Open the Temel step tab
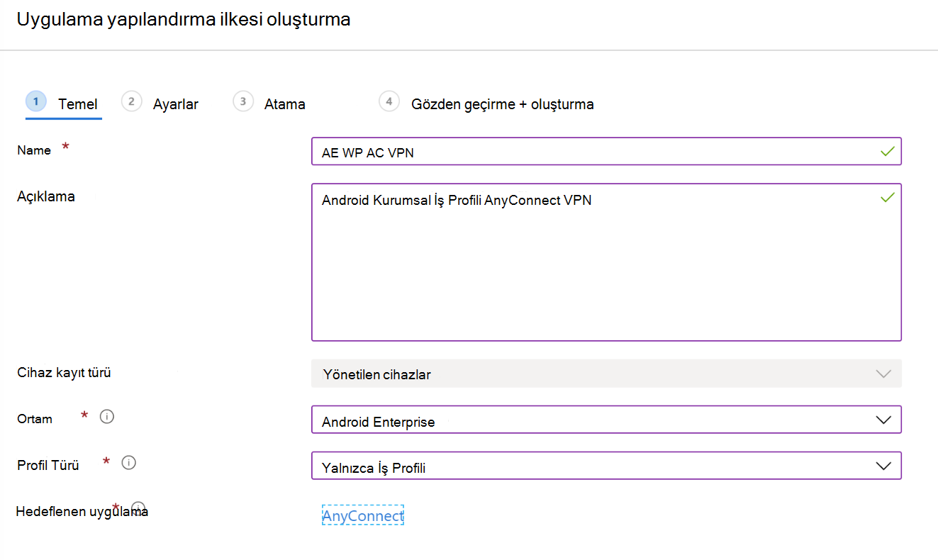Viewport: 938px width, 560px height. (x=64, y=104)
